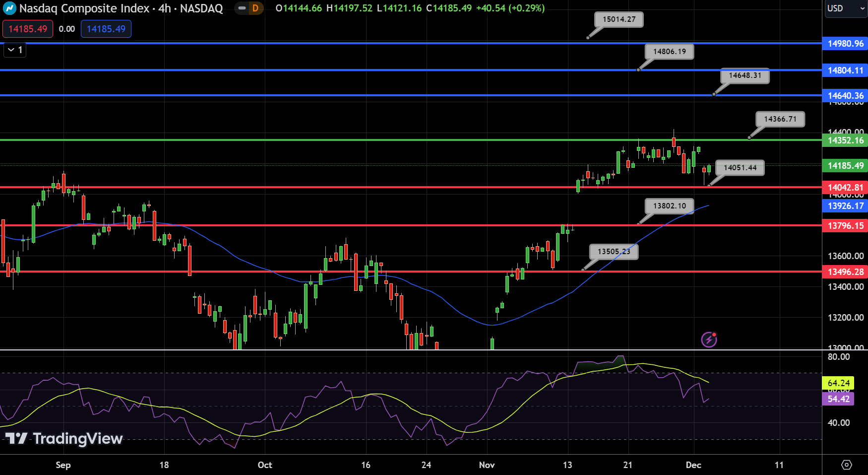Click the low value L14121.16 in header

coord(399,8)
